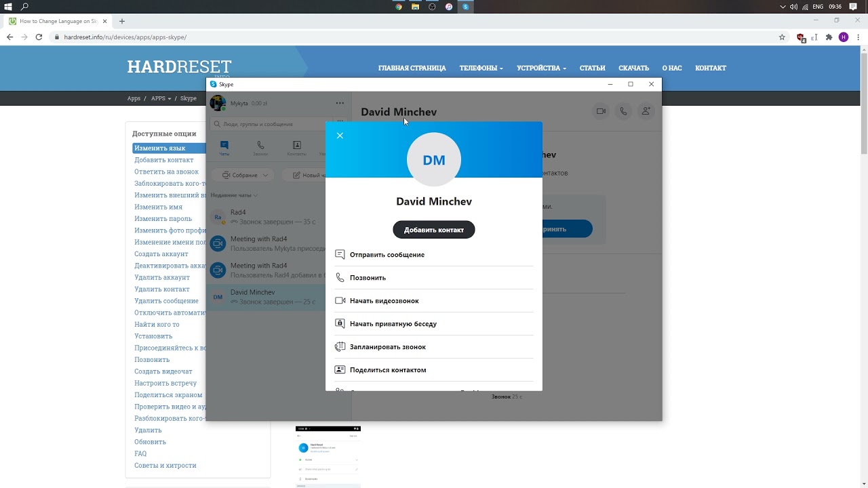Click the phone icon beside Позвонить

340,278
